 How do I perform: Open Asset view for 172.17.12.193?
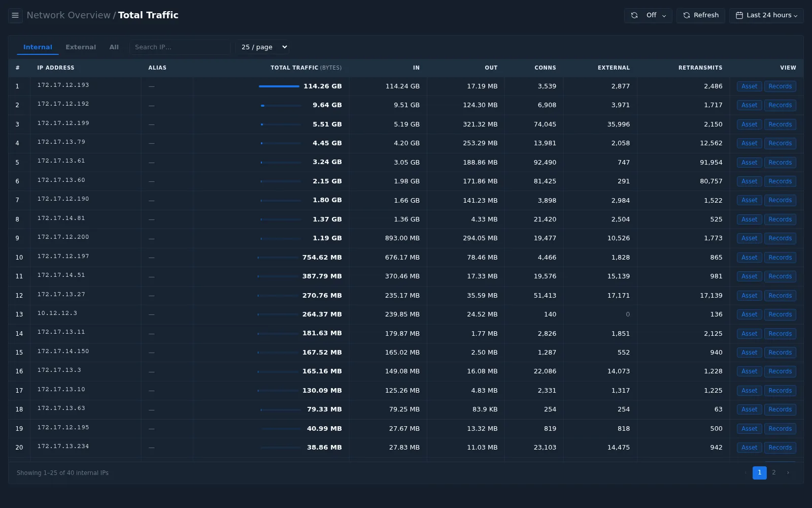[x=749, y=86]
